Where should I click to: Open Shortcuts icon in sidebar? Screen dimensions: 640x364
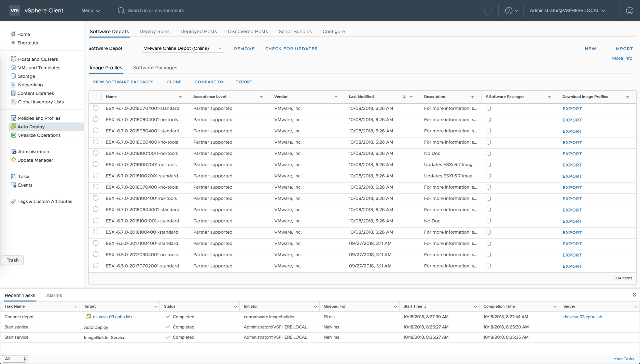point(13,43)
